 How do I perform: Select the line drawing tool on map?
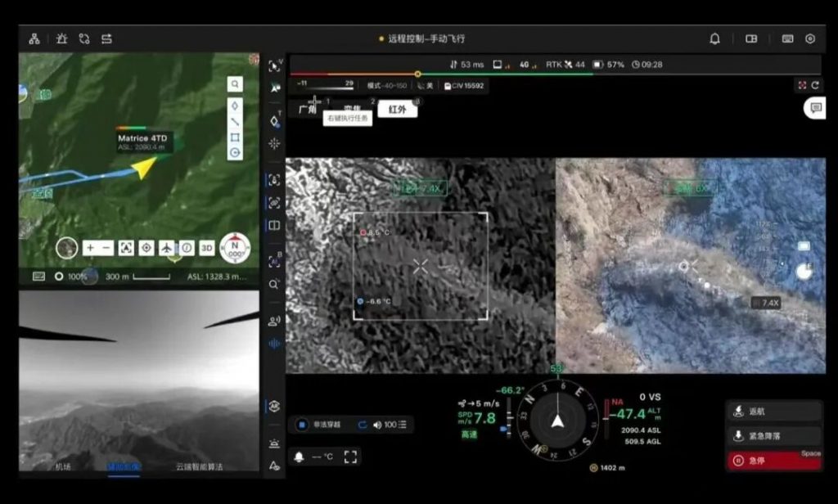pyautogui.click(x=235, y=121)
